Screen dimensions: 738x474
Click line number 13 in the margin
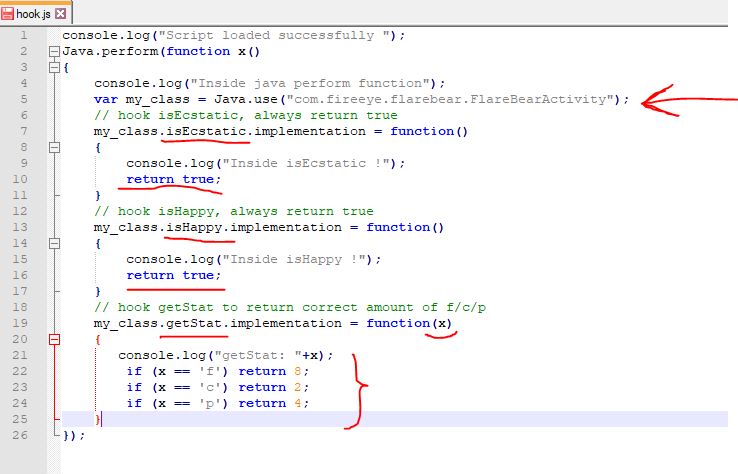[x=20, y=227]
